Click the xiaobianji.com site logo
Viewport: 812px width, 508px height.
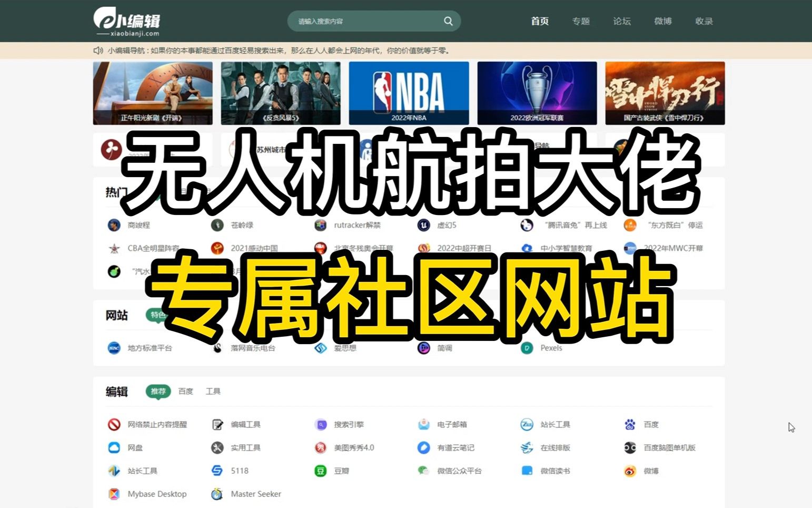(127, 22)
